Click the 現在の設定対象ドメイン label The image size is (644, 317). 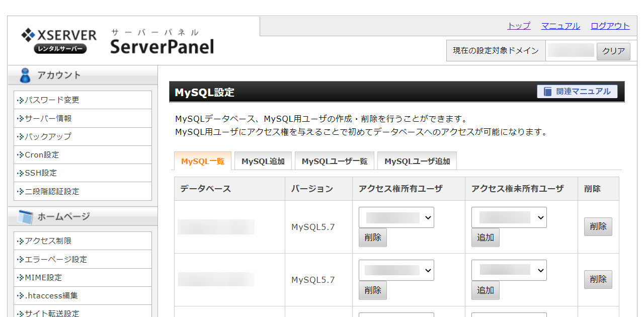pyautogui.click(x=496, y=51)
